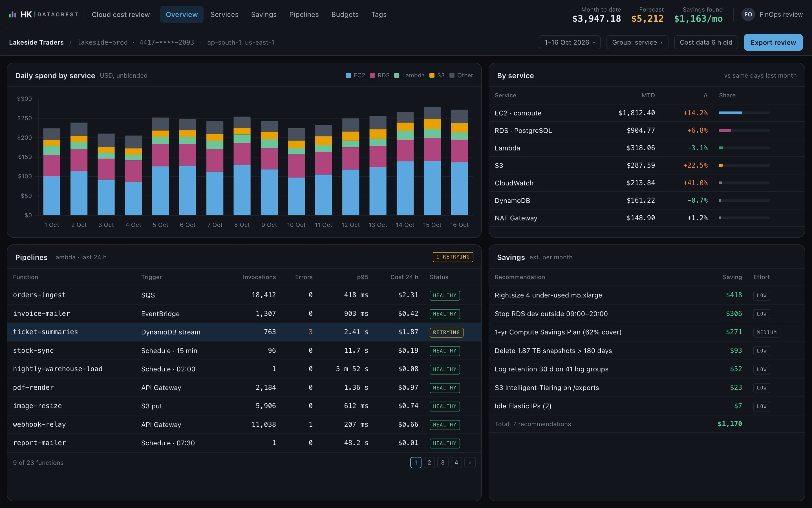Switch to the Pipelines tab

pyautogui.click(x=304, y=14)
